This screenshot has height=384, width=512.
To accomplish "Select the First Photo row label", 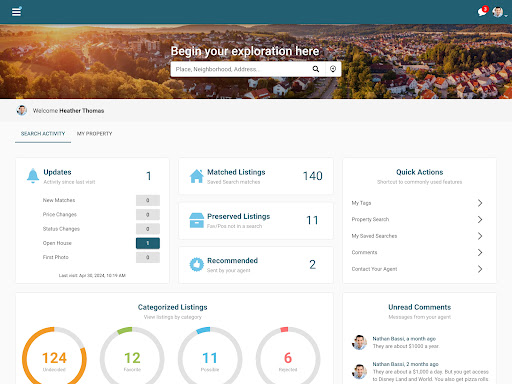I will [56, 257].
